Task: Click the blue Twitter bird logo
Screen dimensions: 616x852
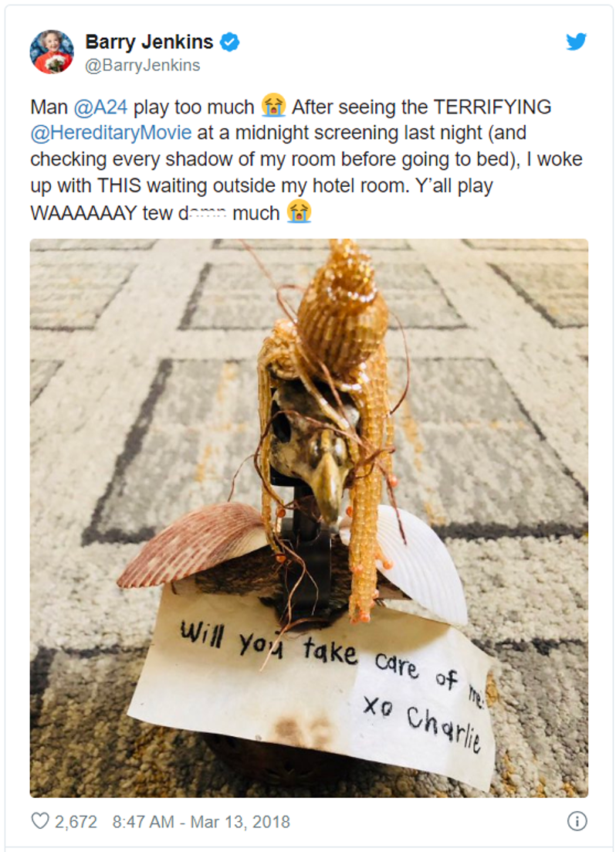Action: point(576,42)
